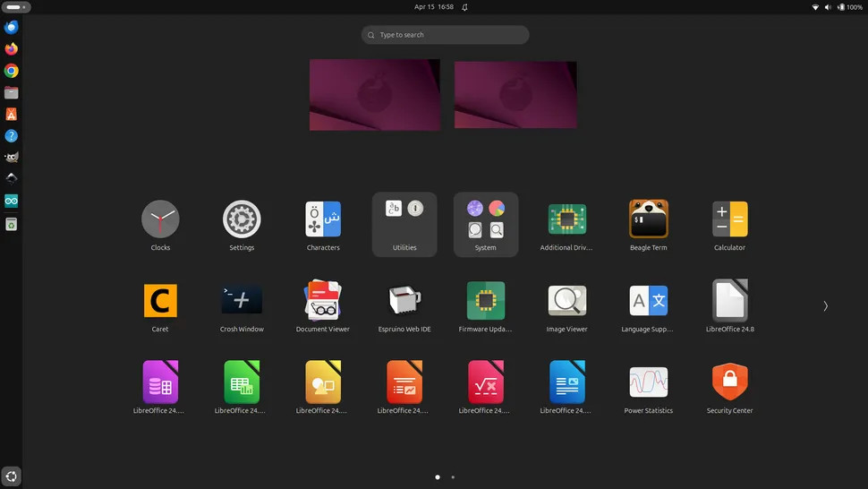Open purple LibreOffice Base database icon
The image size is (868, 489).
[x=160, y=382]
